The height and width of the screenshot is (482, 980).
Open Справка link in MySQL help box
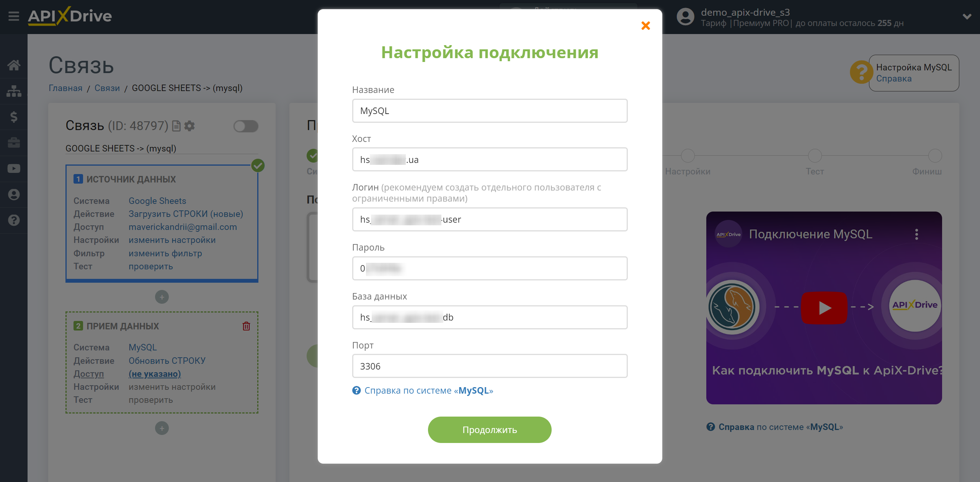click(894, 78)
